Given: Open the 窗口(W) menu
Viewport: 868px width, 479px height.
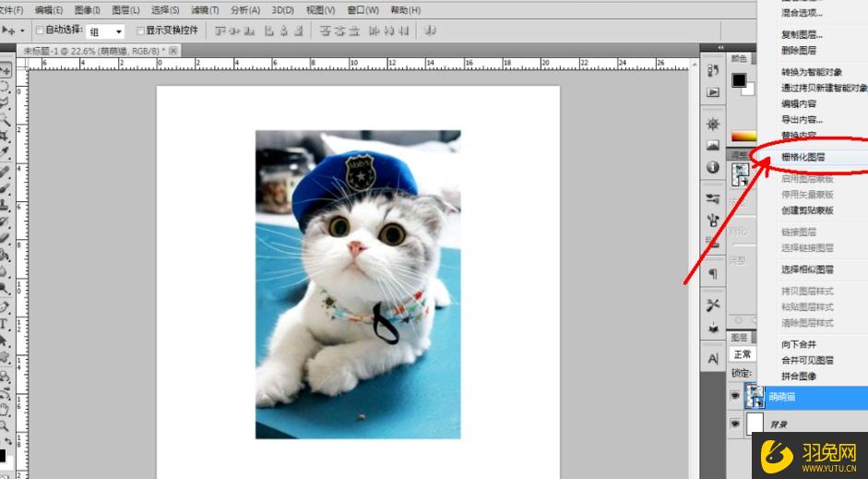Looking at the screenshot, I should click(363, 10).
